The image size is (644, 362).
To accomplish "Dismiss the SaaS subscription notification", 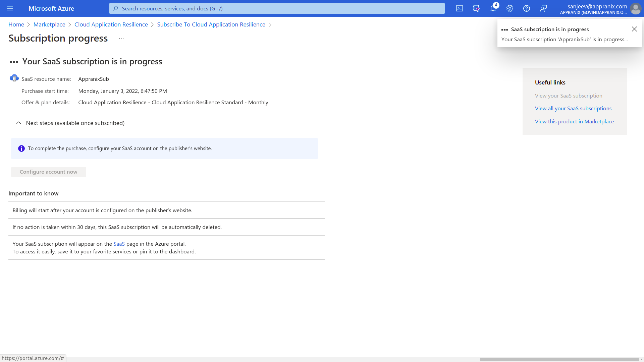I will 634,29.
